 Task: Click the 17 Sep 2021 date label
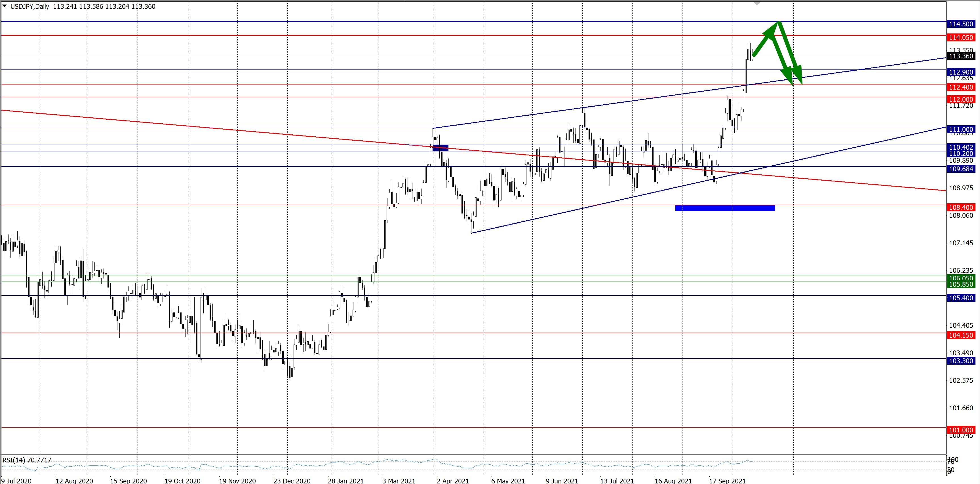tap(727, 481)
